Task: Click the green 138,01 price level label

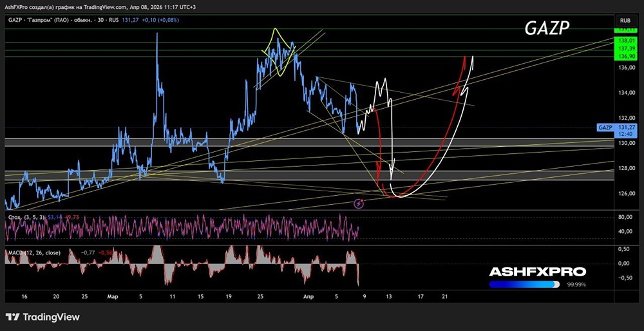Action: click(625, 41)
